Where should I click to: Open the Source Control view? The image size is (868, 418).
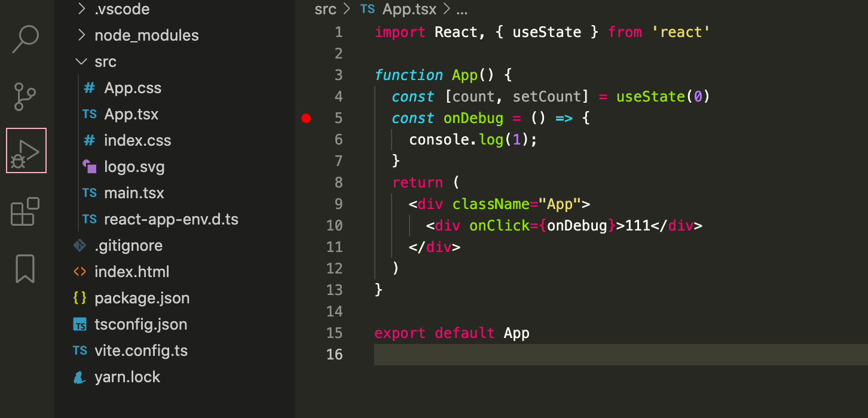(25, 96)
